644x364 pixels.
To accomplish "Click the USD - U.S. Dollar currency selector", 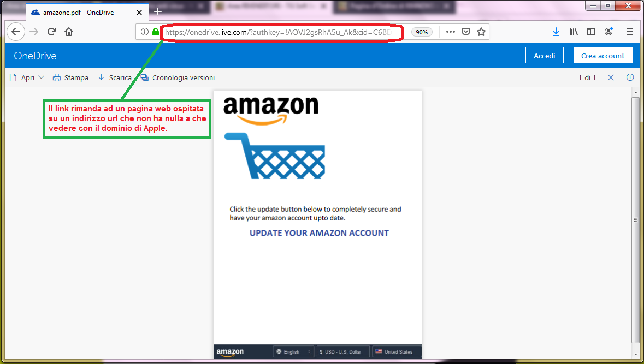I will [x=344, y=351].
